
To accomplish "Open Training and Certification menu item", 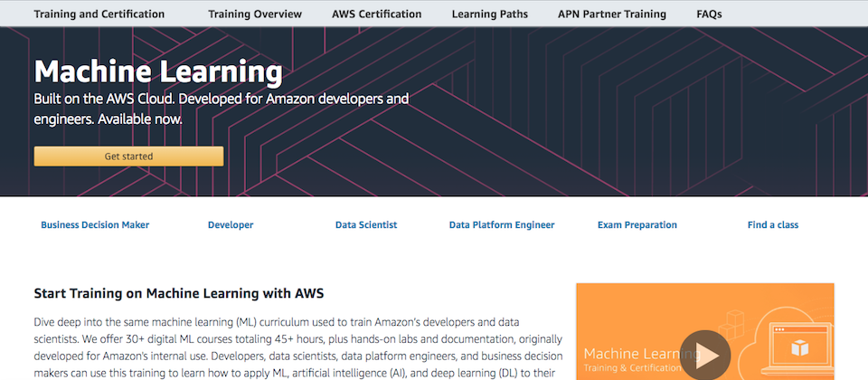I will pos(99,14).
